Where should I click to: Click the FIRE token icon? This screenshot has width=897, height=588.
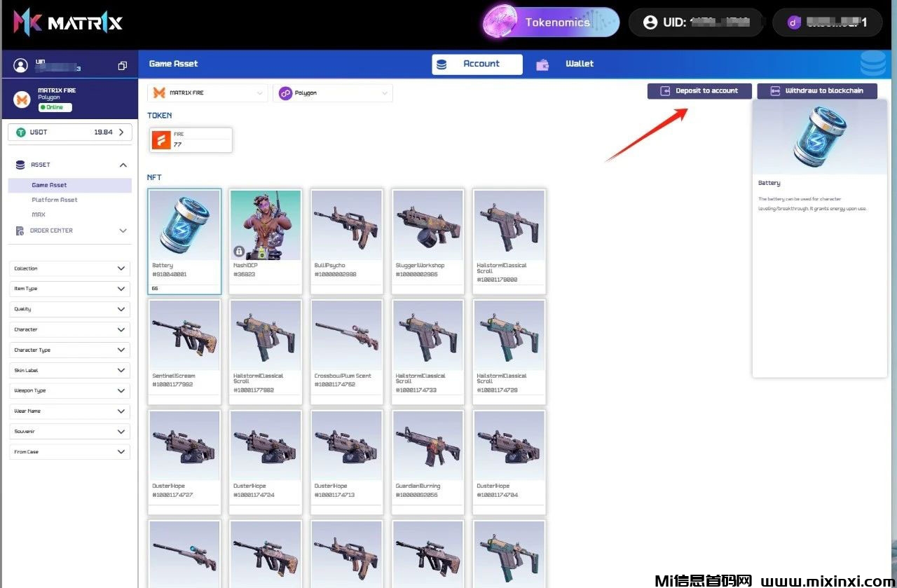(x=161, y=140)
